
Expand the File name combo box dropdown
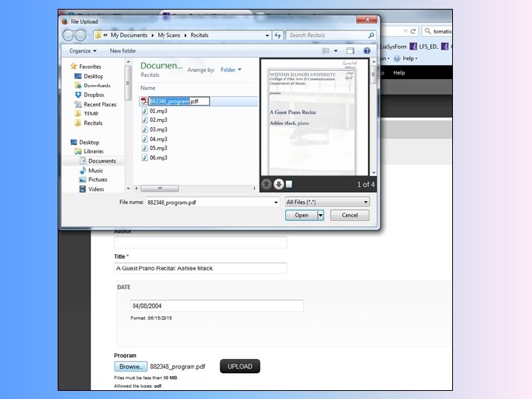[276, 202]
